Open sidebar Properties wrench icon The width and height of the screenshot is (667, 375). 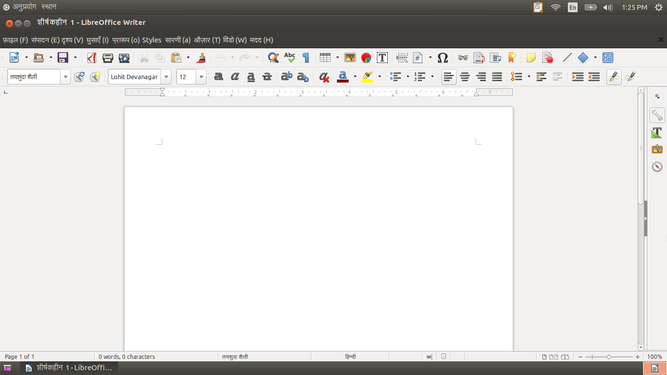[657, 115]
